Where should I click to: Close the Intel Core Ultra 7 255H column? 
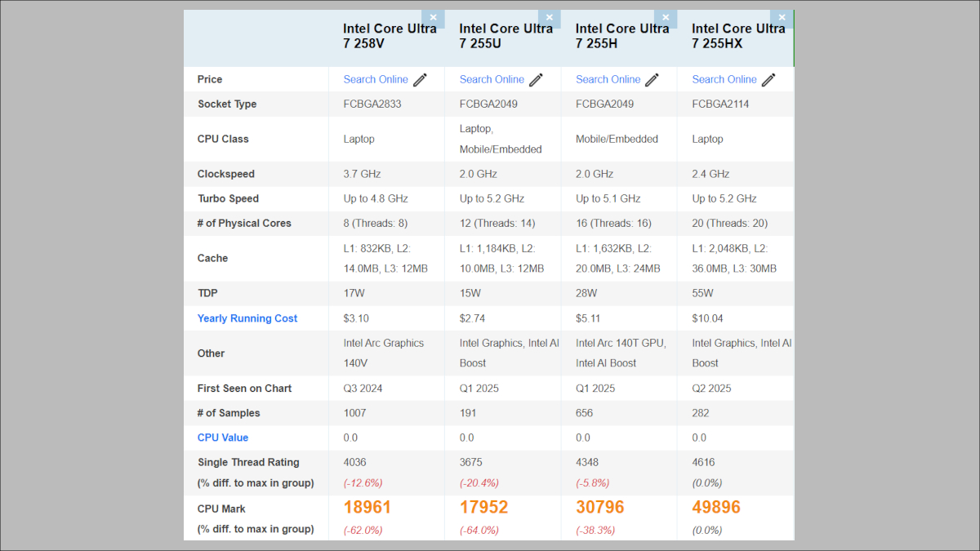(x=666, y=18)
